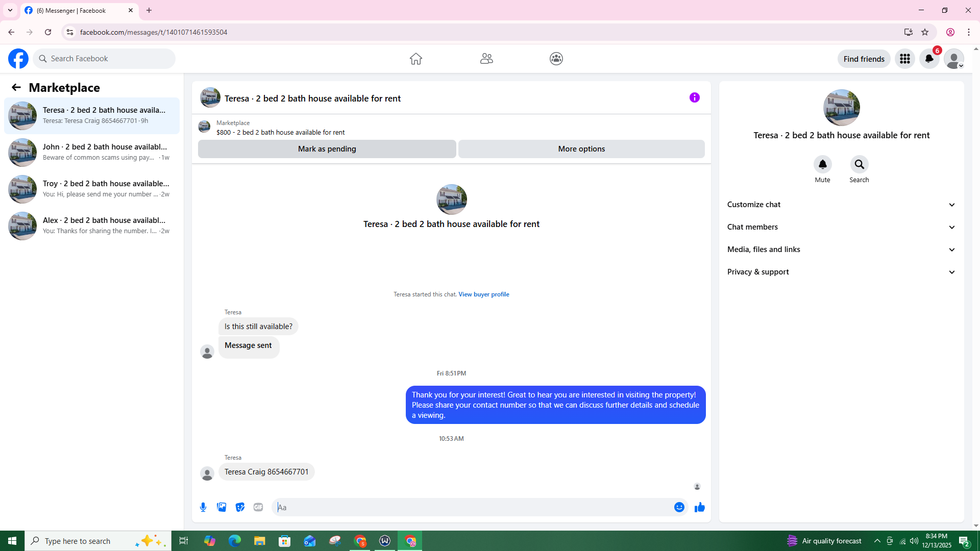Open Microsoft Store from the taskbar
The height and width of the screenshot is (551, 980).
tap(284, 541)
